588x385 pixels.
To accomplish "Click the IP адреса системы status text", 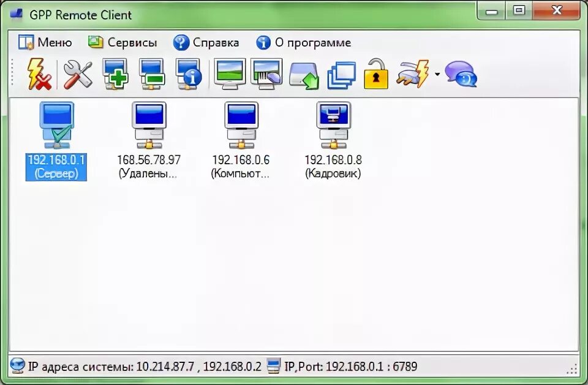I will [x=145, y=366].
